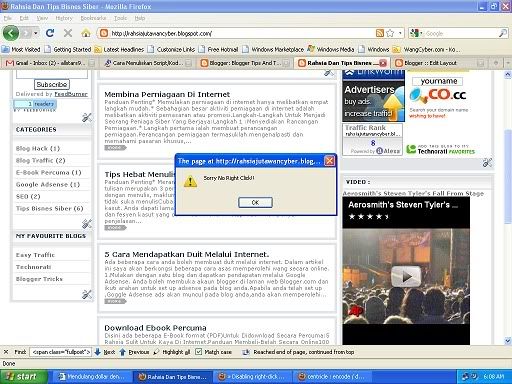Bookmark page with the star icon
The width and height of the screenshot is (512, 384).
(390, 33)
